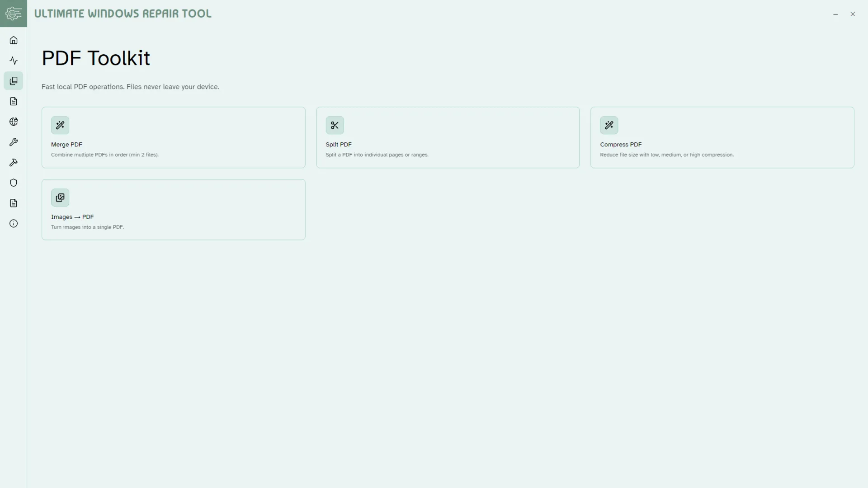This screenshot has height=488, width=868.
Task: Open the Compress PDF tool title
Action: pyautogui.click(x=621, y=145)
